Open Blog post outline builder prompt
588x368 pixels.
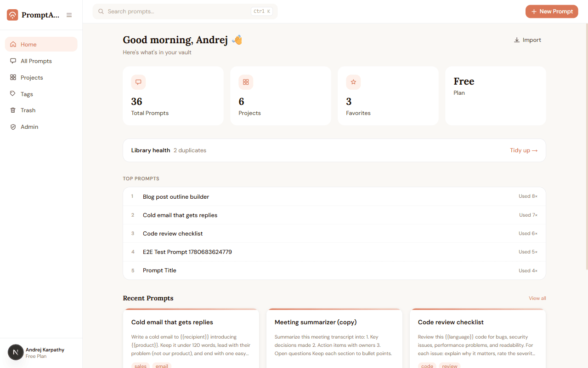tap(334, 196)
